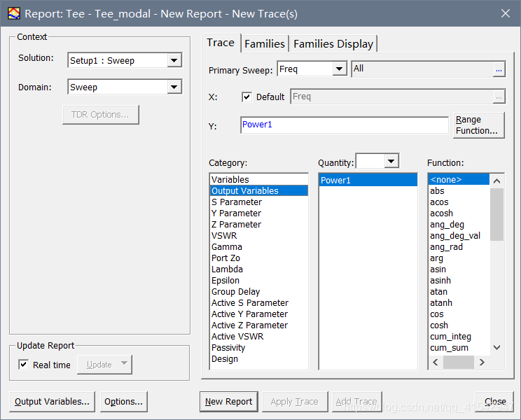Screen dimensions: 521x420
Task: Click the HFSS report icon in title bar
Action: pos(13,13)
